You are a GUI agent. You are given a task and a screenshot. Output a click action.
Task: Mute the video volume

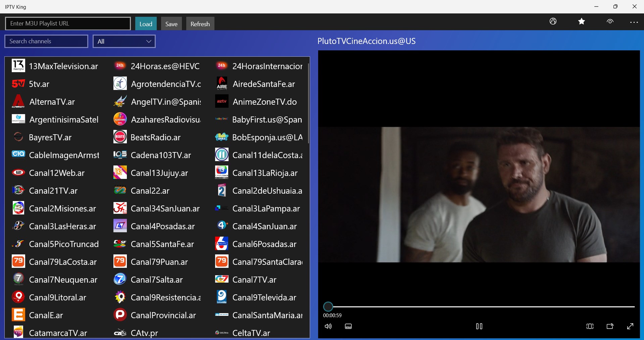328,326
